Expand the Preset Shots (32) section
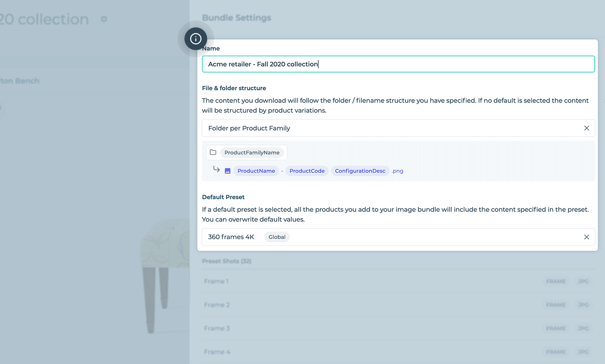Image resolution: width=605 pixels, height=364 pixels. tap(226, 261)
